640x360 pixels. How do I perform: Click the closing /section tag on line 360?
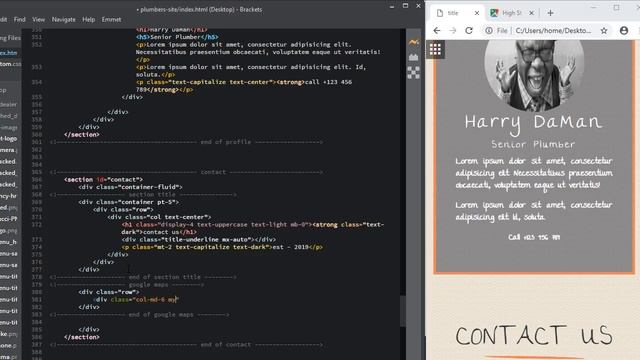[x=82, y=135]
